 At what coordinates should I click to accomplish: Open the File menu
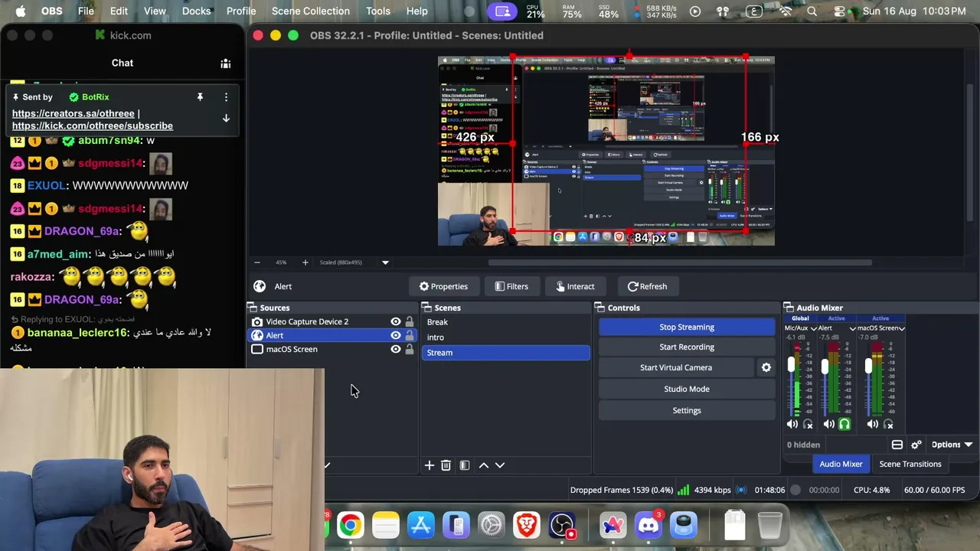click(x=86, y=11)
